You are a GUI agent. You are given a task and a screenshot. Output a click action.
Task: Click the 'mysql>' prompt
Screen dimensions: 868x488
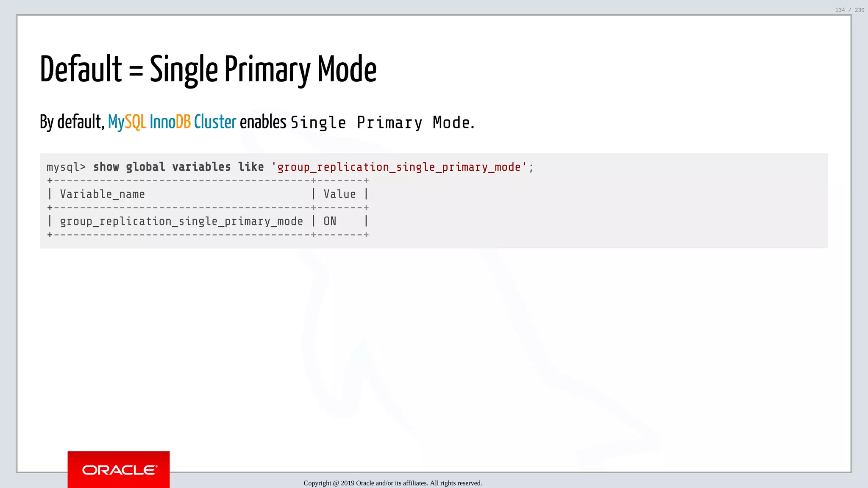point(66,167)
